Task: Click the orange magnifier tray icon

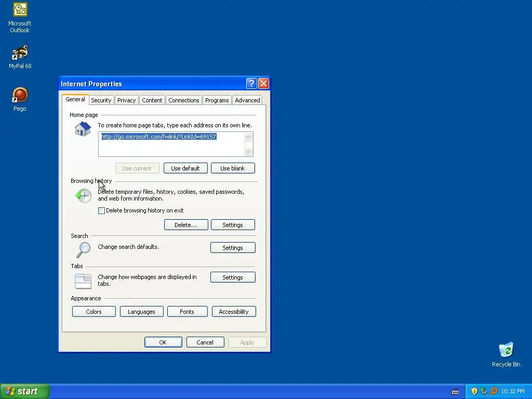Action: (x=494, y=391)
